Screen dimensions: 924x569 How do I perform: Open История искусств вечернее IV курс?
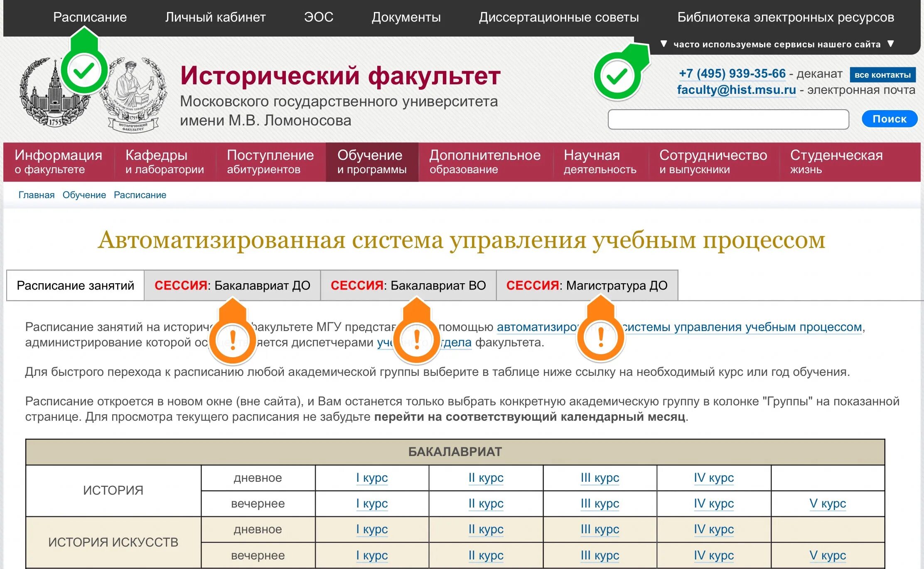tap(714, 556)
